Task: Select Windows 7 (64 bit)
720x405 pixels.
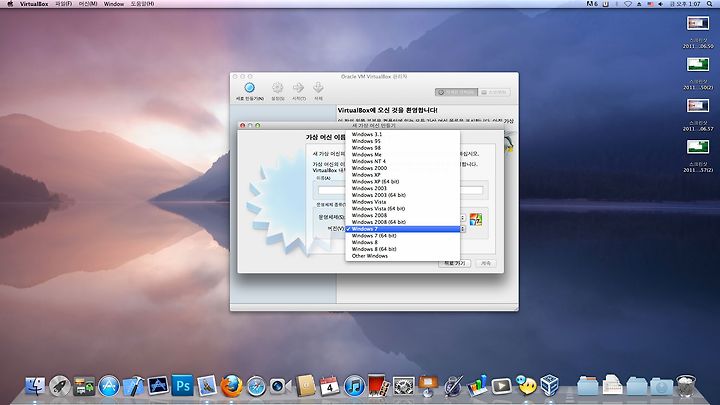Action: 402,236
